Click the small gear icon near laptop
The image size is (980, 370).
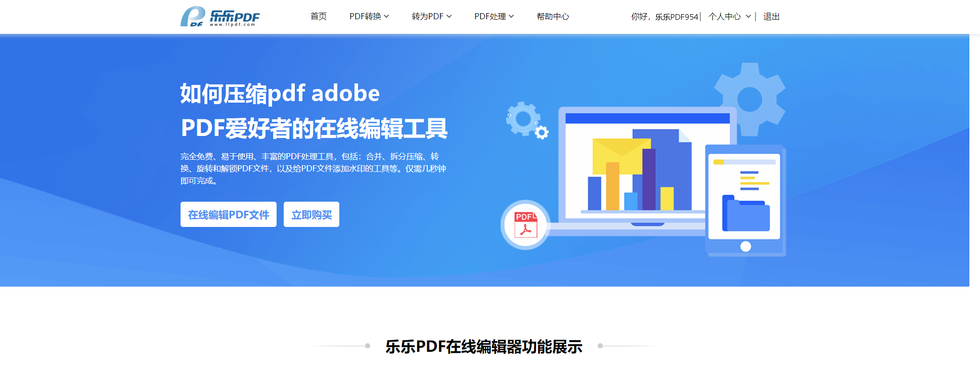coord(527,120)
